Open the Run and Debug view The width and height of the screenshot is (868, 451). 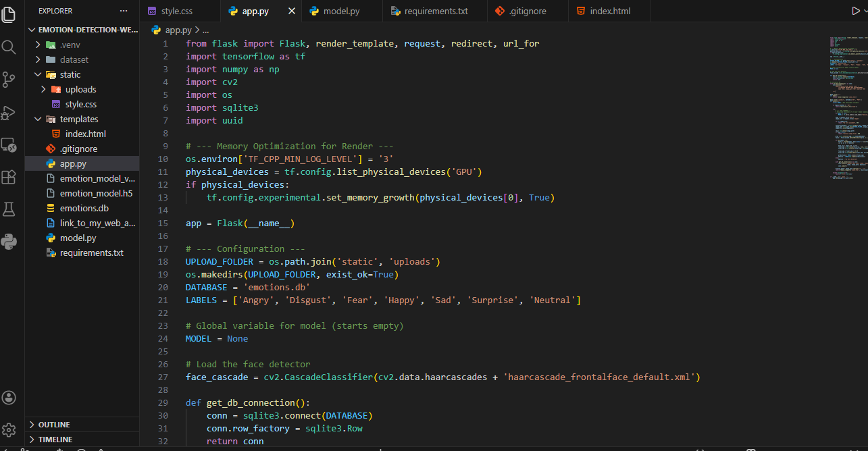tap(9, 112)
